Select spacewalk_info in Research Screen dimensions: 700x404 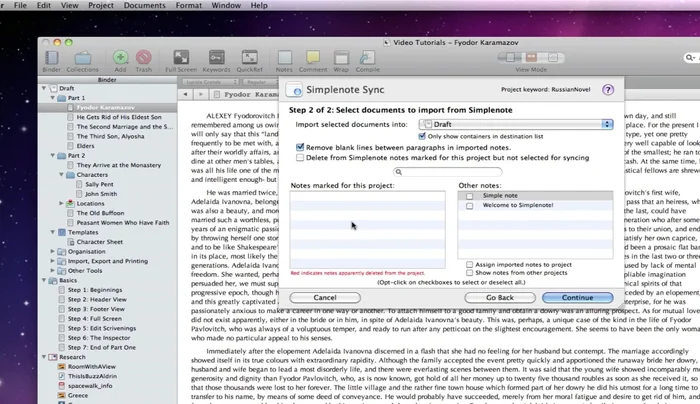pos(90,386)
